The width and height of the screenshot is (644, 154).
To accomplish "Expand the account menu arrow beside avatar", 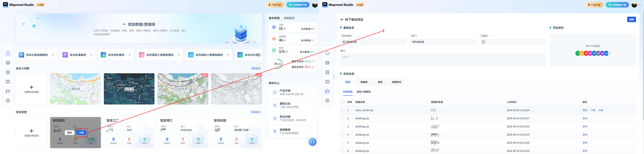I will tap(640, 5).
